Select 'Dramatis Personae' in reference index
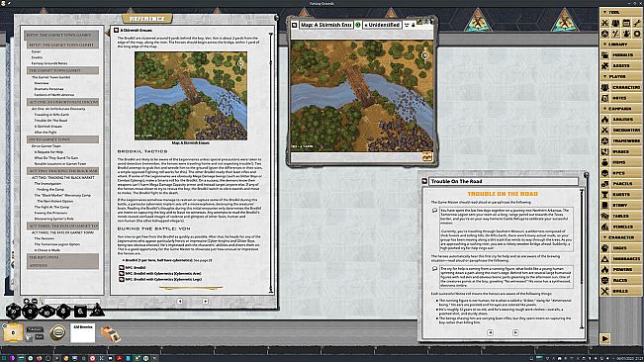 [x=48, y=89]
